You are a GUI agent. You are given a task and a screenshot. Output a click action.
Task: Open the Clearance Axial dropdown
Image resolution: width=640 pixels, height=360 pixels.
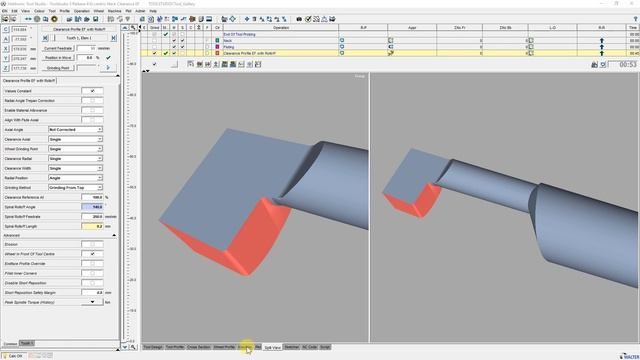point(76,139)
